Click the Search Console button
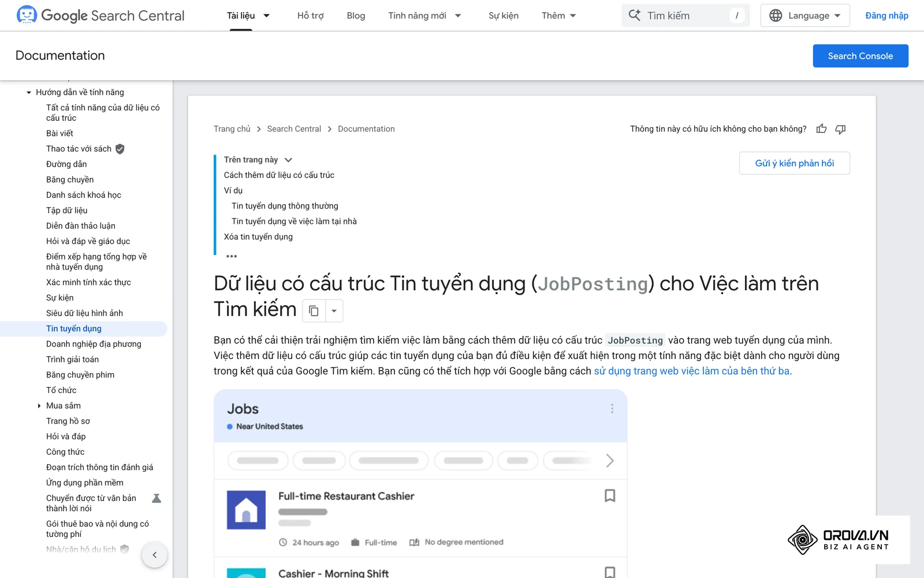 click(x=860, y=56)
